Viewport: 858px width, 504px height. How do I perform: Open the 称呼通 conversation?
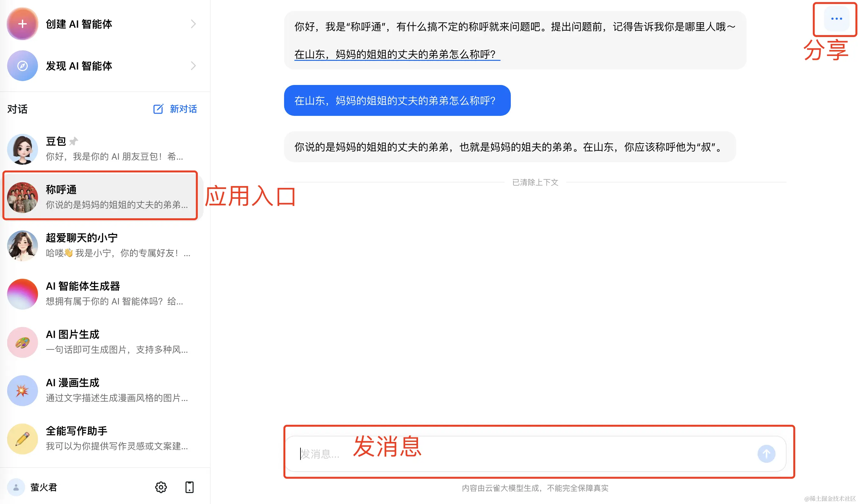pos(101,197)
